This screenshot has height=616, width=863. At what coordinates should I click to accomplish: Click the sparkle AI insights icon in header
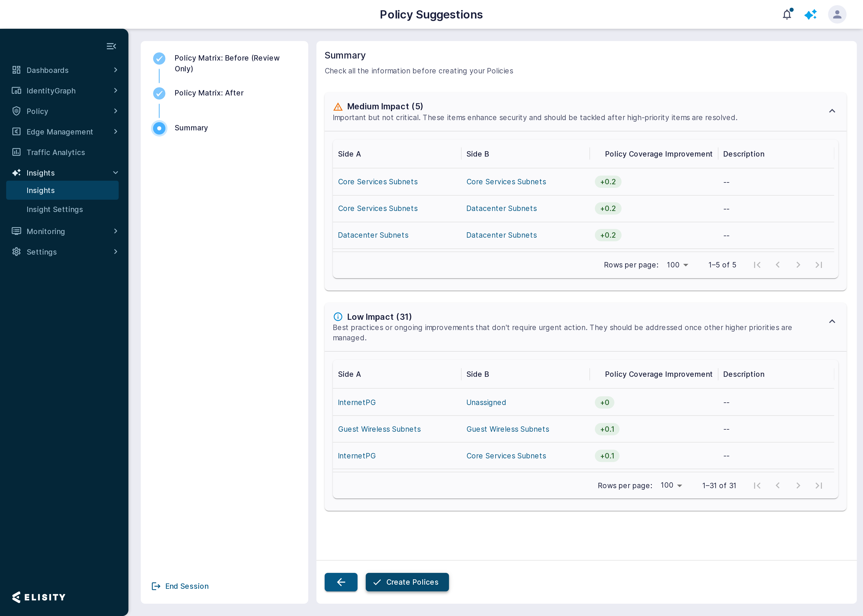[x=811, y=14]
